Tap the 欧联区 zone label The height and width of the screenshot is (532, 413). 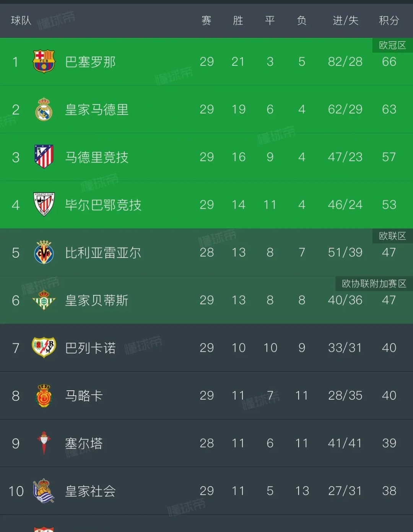coord(393,236)
